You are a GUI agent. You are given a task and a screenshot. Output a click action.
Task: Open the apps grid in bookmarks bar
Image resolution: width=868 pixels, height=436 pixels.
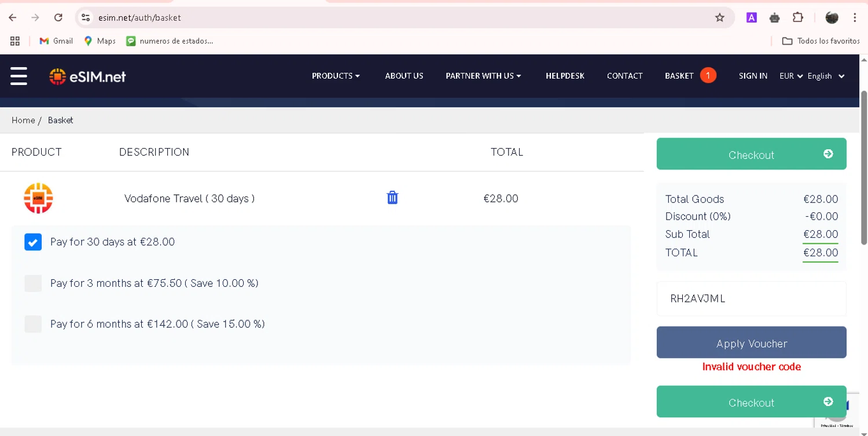(x=15, y=41)
